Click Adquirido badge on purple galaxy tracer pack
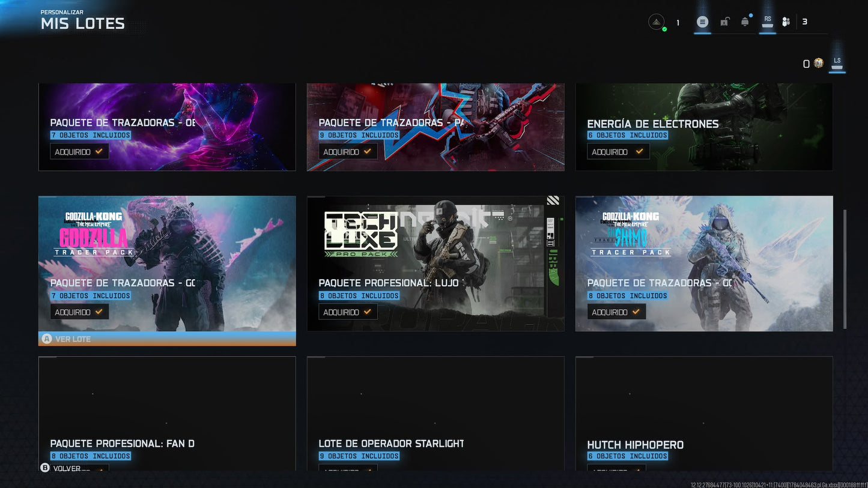The height and width of the screenshot is (488, 868). 79,152
